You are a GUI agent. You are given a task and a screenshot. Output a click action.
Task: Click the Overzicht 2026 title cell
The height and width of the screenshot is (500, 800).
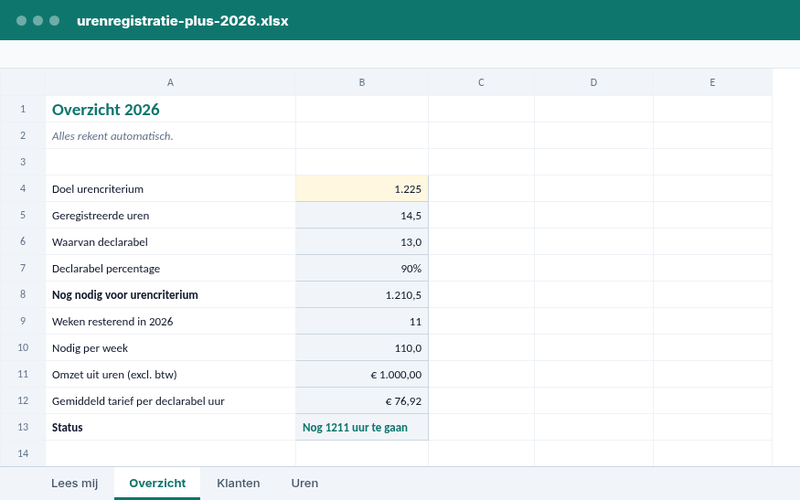coord(170,109)
